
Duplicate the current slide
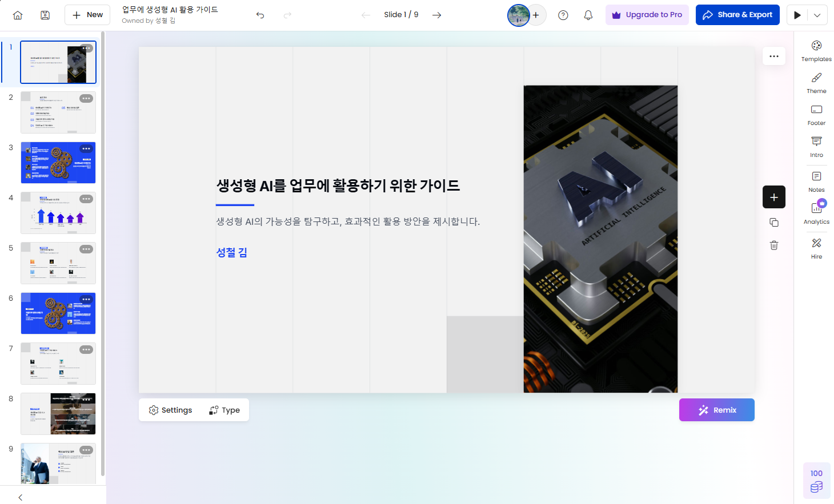773,223
